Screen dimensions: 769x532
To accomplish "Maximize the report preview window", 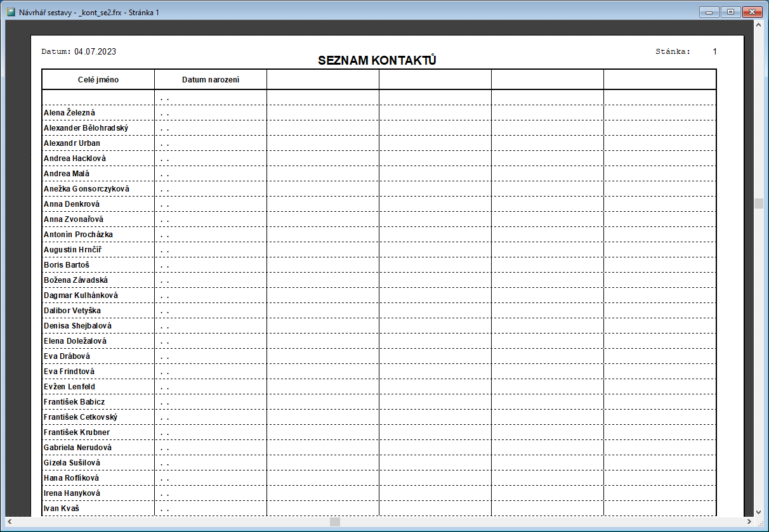I will pyautogui.click(x=730, y=11).
